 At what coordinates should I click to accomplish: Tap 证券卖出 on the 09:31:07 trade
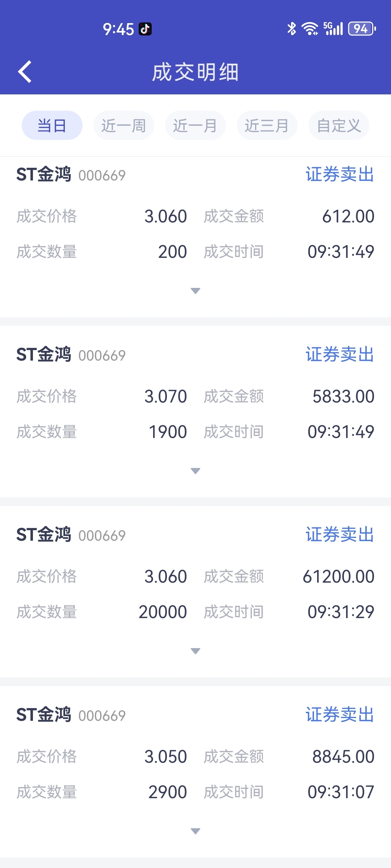coord(340,715)
